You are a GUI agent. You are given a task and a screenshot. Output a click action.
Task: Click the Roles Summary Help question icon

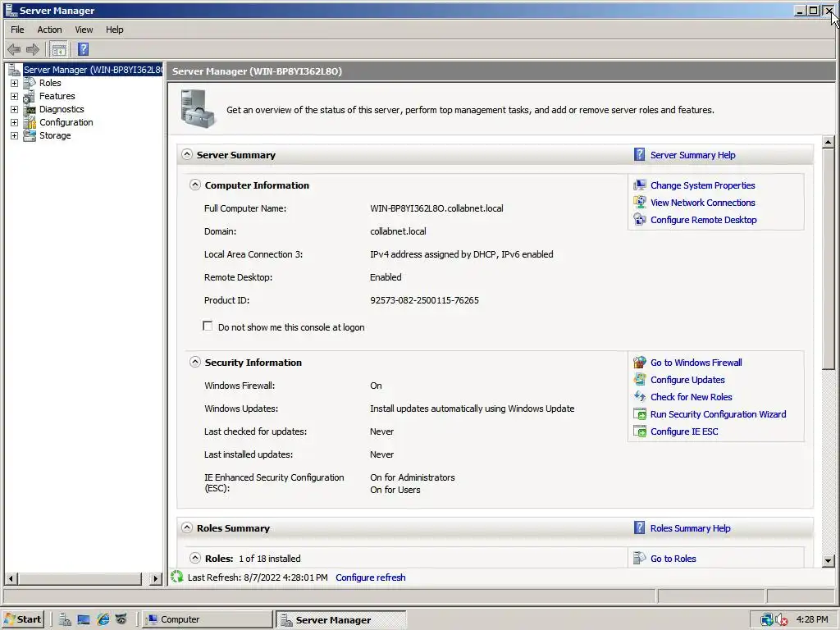pos(639,528)
